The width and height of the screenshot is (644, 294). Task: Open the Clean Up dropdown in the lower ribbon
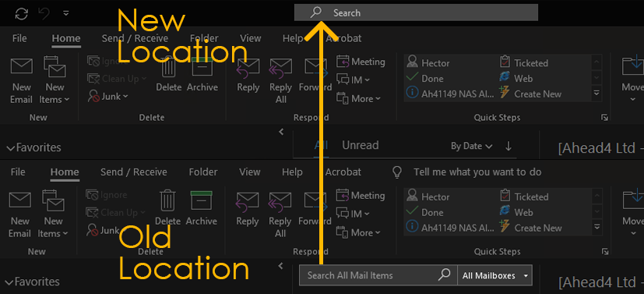(x=115, y=213)
